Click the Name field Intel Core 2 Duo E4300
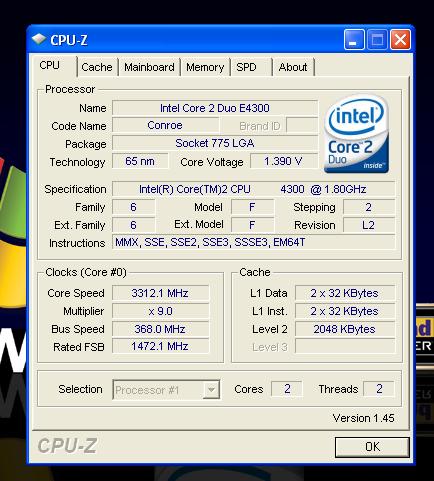 [x=215, y=108]
